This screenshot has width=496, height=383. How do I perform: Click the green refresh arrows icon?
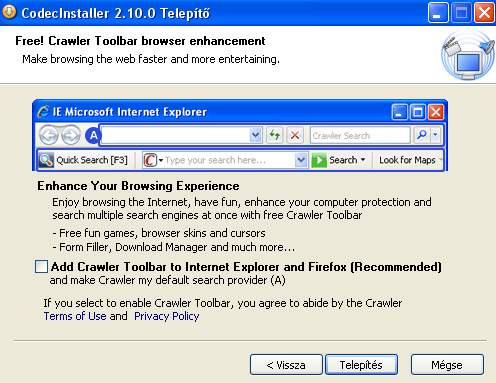click(274, 135)
